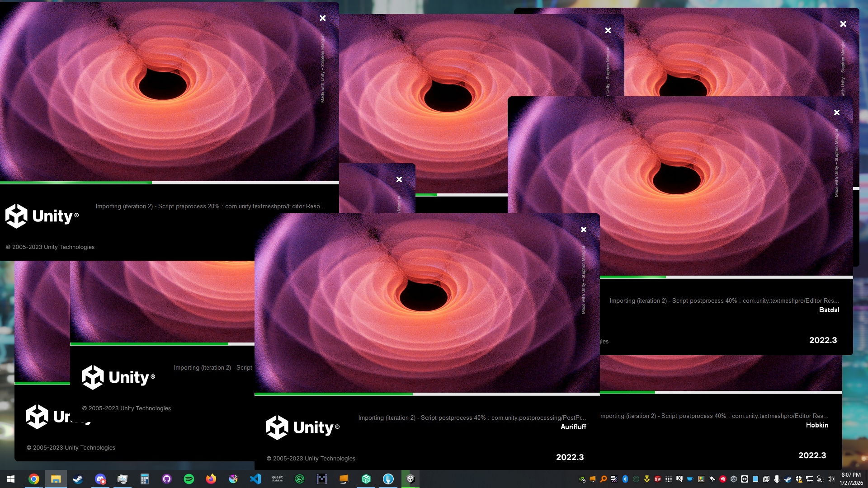Viewport: 868px width, 488px height.
Task: Launch Steam from the taskbar
Action: (x=78, y=479)
